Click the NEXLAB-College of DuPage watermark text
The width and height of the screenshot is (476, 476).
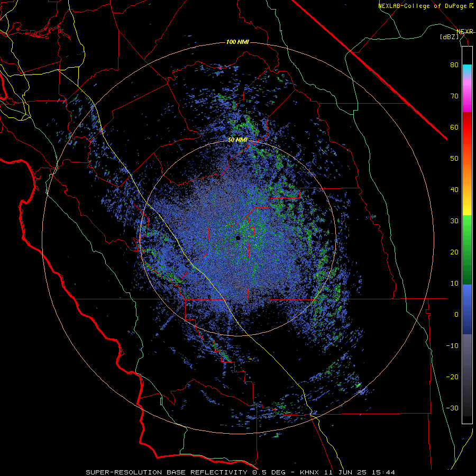[426, 6]
